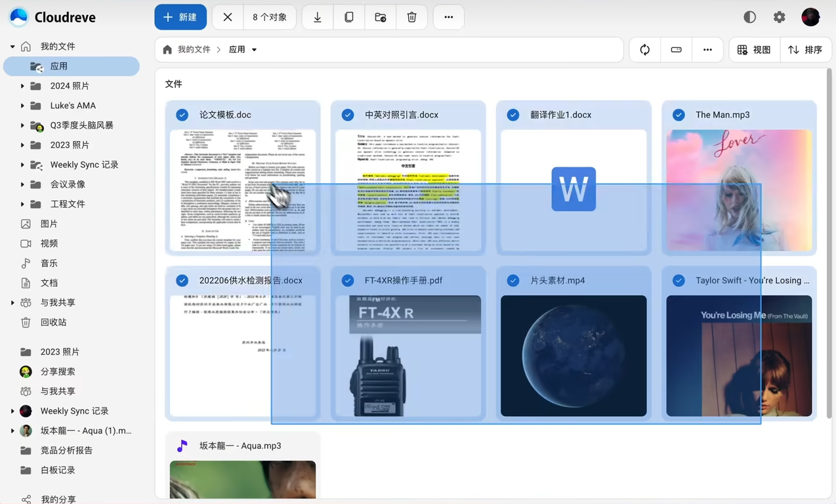This screenshot has width=836, height=504.
Task: Open the 视图 view options
Action: tap(754, 50)
